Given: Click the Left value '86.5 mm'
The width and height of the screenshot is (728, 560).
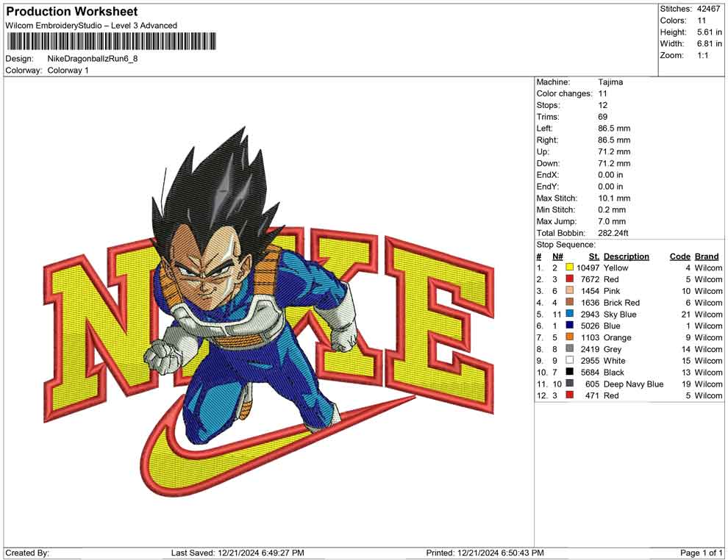Looking at the screenshot, I should tap(614, 129).
